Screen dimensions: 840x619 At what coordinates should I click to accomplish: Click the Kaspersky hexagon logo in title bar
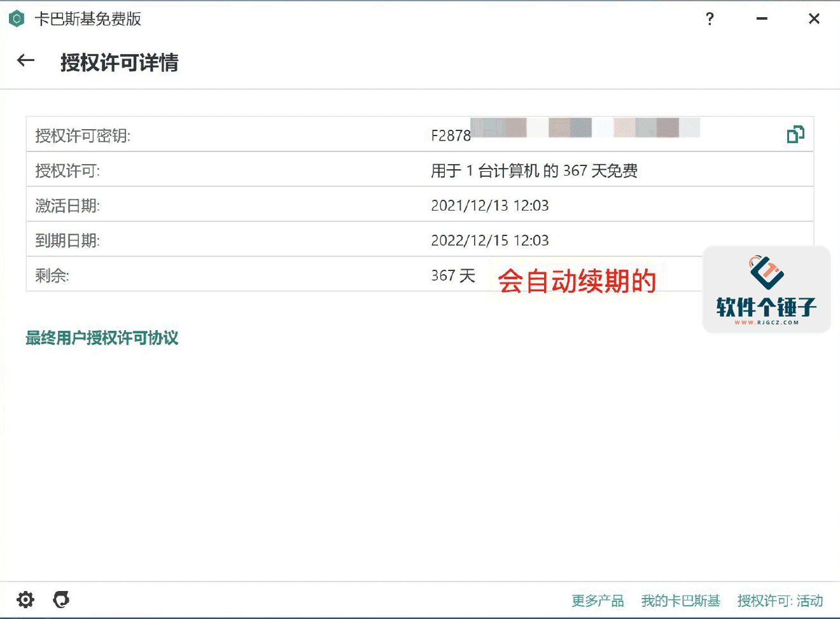[x=17, y=19]
